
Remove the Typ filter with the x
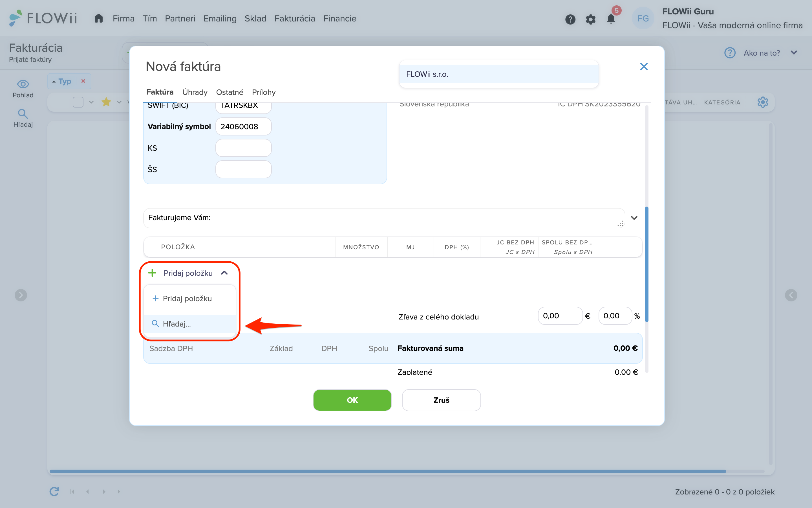[83, 81]
